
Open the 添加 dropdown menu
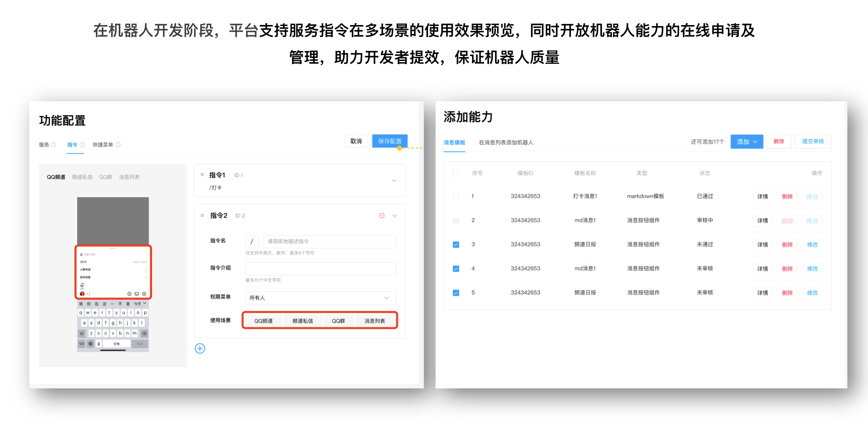coord(747,142)
